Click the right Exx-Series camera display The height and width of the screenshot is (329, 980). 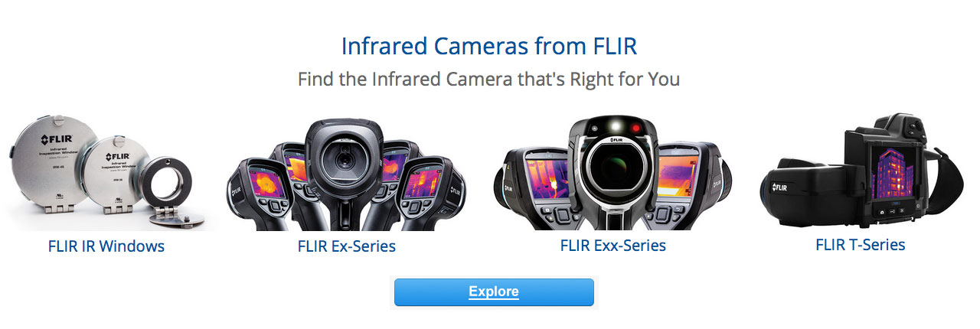coord(680,175)
